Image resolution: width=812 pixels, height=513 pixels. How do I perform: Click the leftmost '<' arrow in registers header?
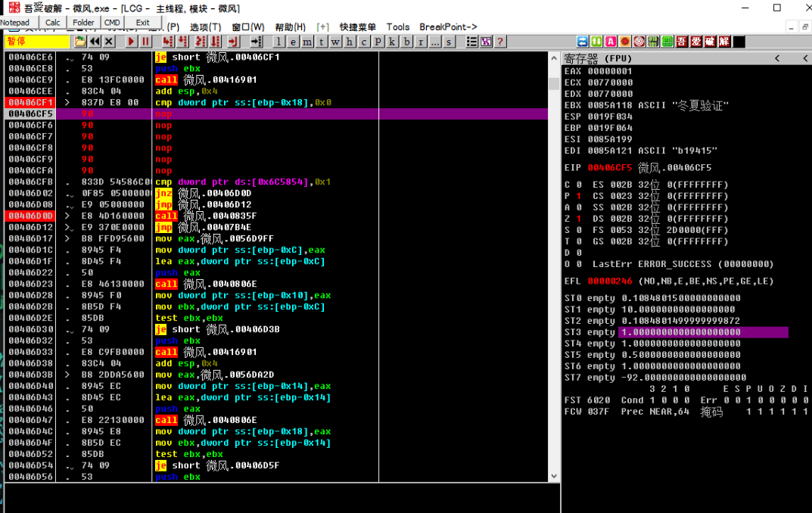[777, 58]
